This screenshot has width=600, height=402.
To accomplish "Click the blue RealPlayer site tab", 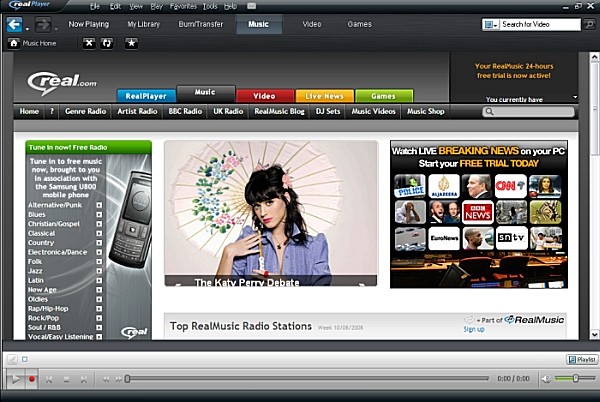I will [146, 96].
